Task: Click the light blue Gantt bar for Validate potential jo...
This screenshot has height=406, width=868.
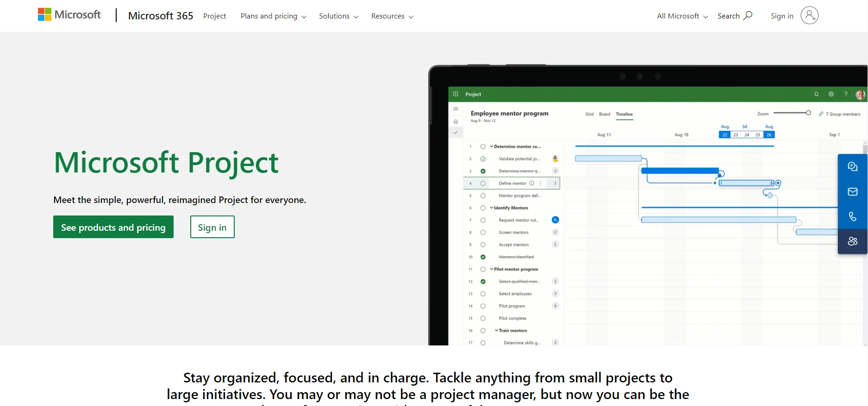Action: pos(608,159)
